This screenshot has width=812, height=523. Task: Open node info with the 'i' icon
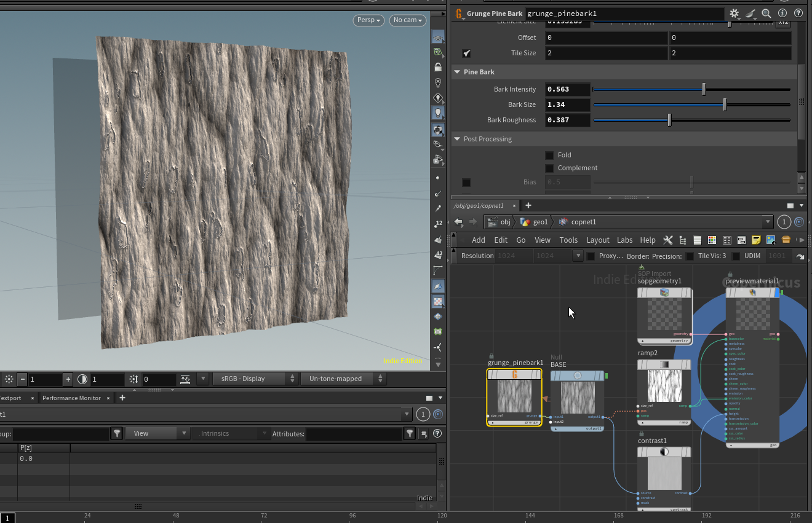(x=782, y=13)
